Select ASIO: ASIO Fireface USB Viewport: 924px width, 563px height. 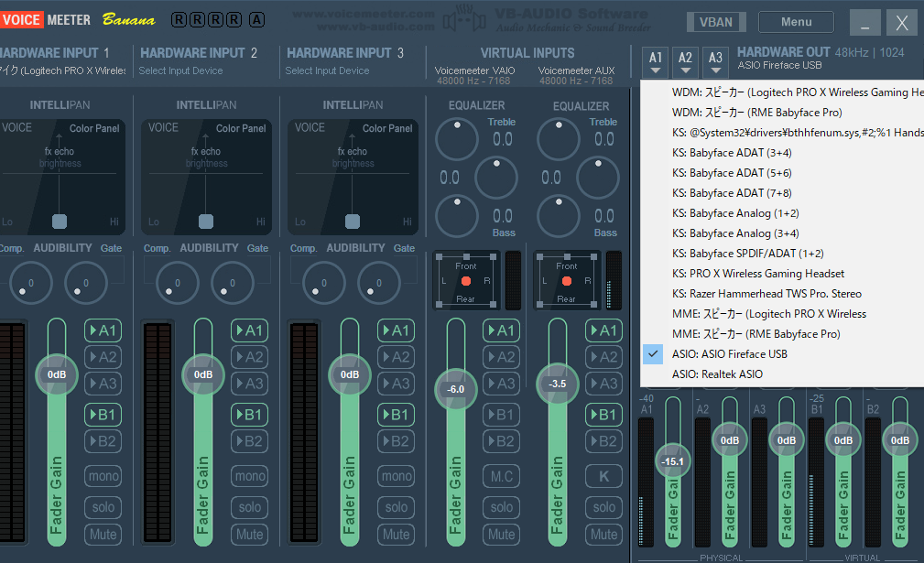pos(782,354)
